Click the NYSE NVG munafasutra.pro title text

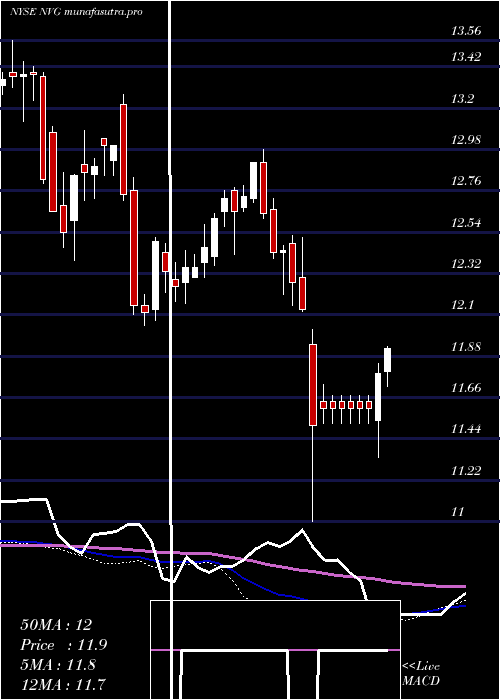pos(76,12)
